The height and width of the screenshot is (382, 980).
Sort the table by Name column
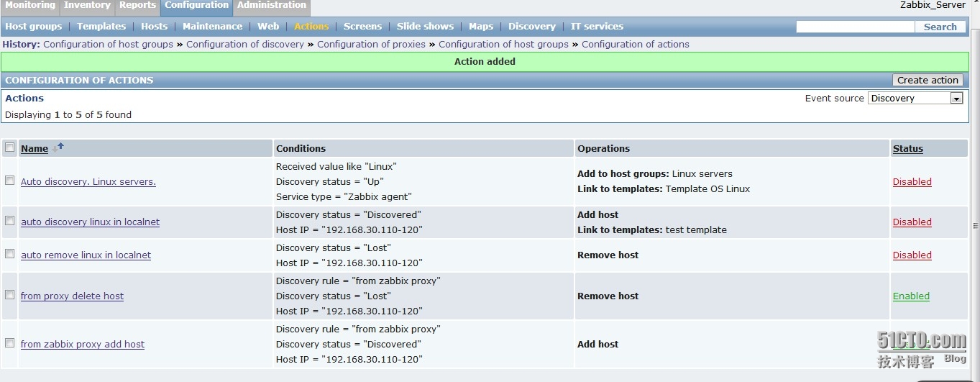click(35, 149)
